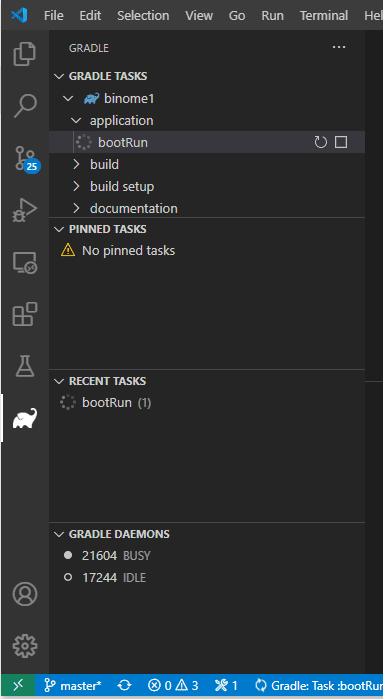Open the View menu

(199, 16)
